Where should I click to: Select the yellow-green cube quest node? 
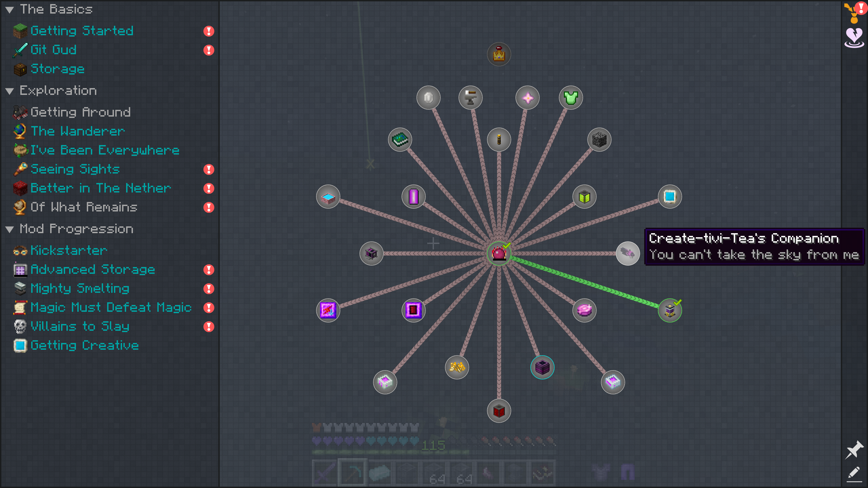click(585, 197)
